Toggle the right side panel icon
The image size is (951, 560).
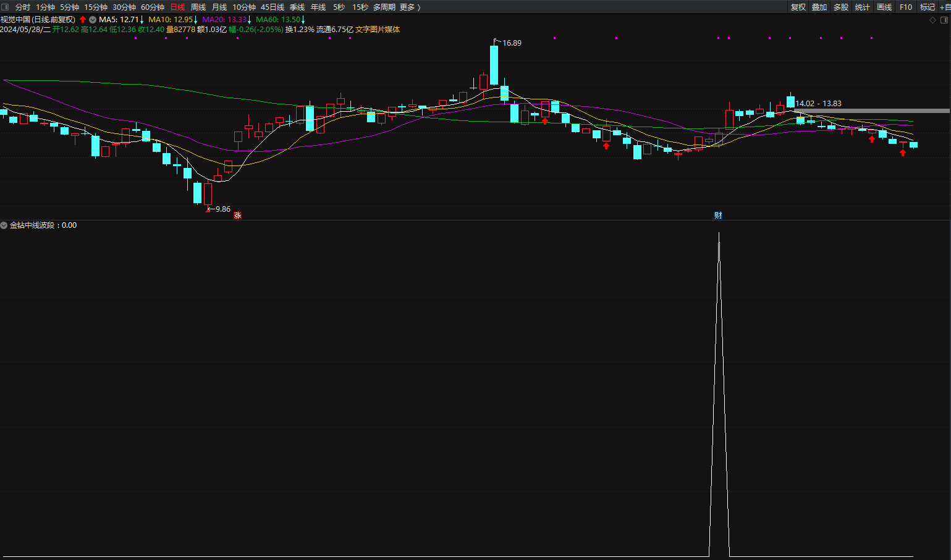944,20
